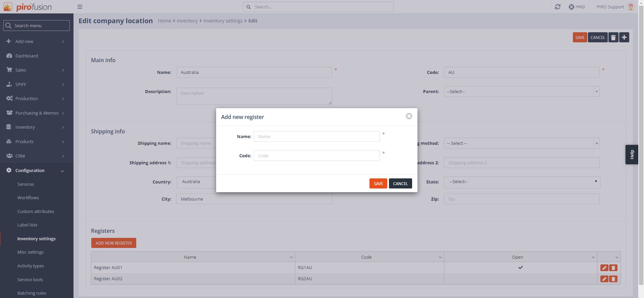The image size is (644, 298).
Task: Click Inventory settings breadcrumb link
Action: [x=223, y=21]
